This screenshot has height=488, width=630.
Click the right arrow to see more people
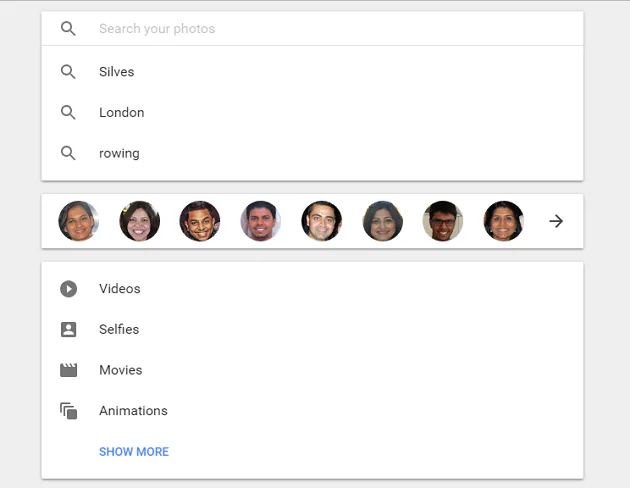[556, 221]
